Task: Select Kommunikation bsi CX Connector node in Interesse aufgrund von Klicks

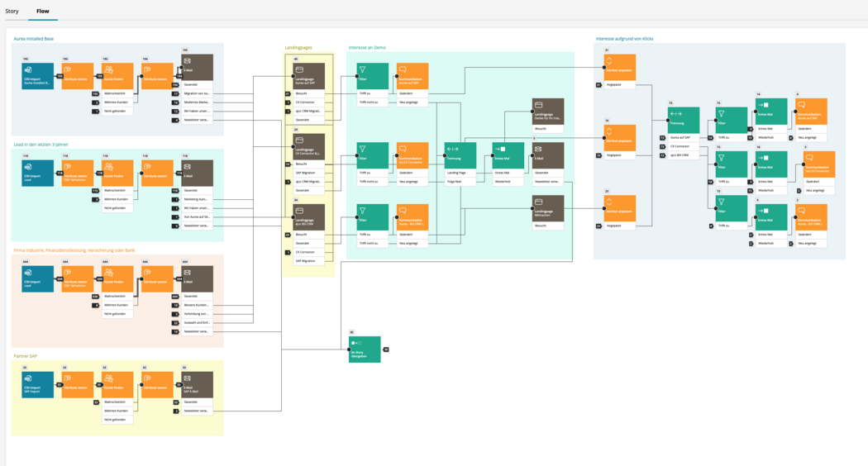Action: click(x=818, y=164)
